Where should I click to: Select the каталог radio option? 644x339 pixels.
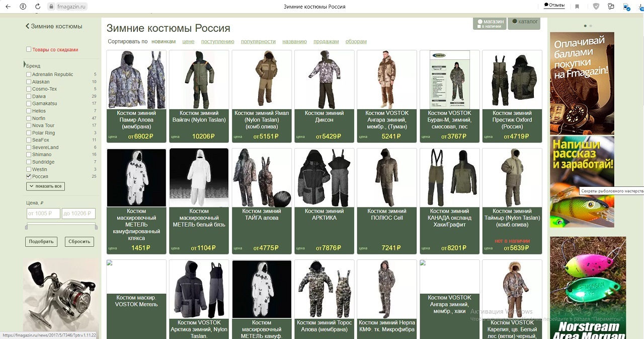click(x=515, y=21)
